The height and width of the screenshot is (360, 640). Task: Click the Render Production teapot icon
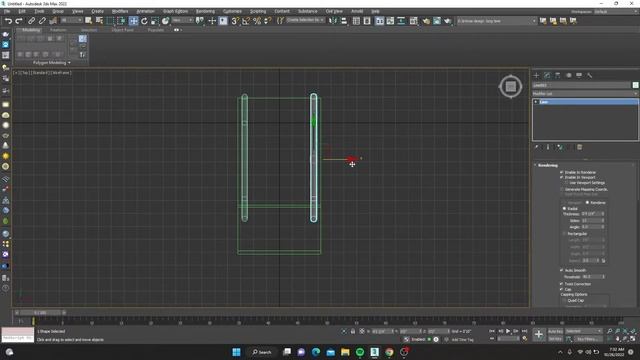[447, 21]
